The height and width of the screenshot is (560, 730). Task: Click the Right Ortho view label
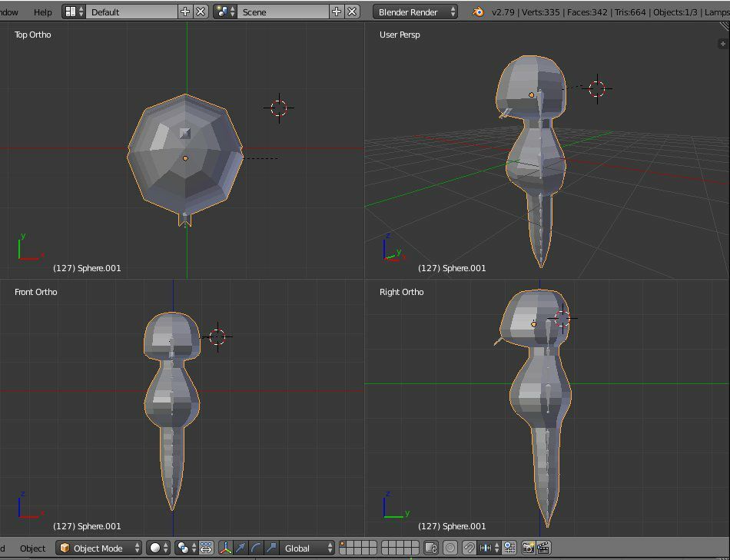401,292
